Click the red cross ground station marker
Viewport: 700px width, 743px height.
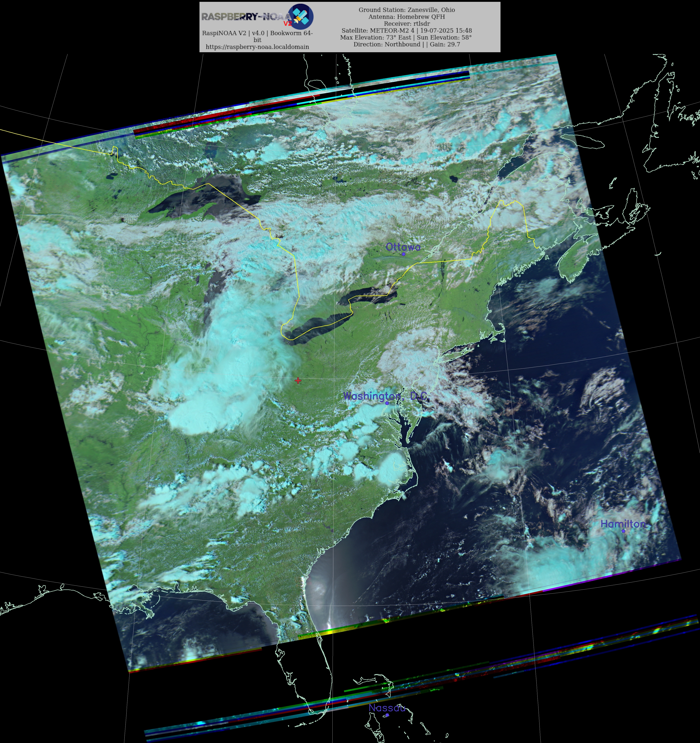pos(298,380)
